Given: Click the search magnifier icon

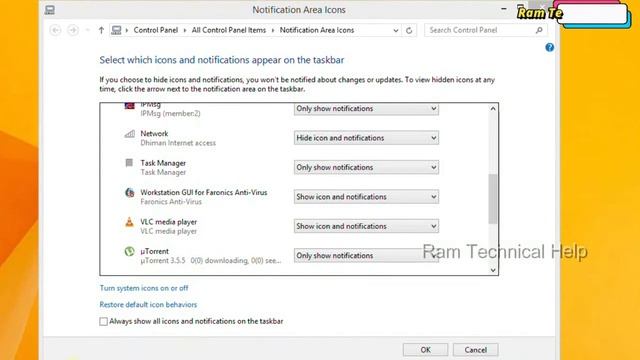Looking at the screenshot, I should (539, 30).
